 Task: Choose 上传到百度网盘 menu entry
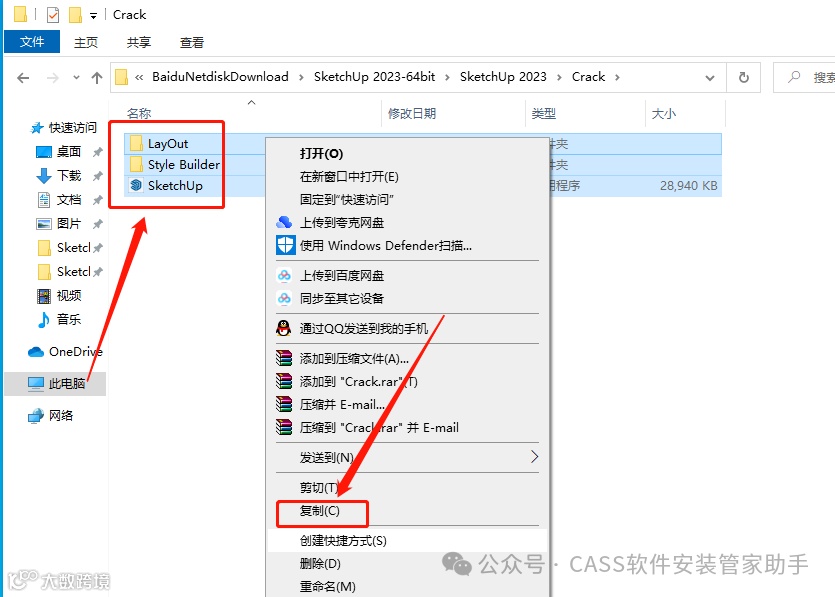408,275
